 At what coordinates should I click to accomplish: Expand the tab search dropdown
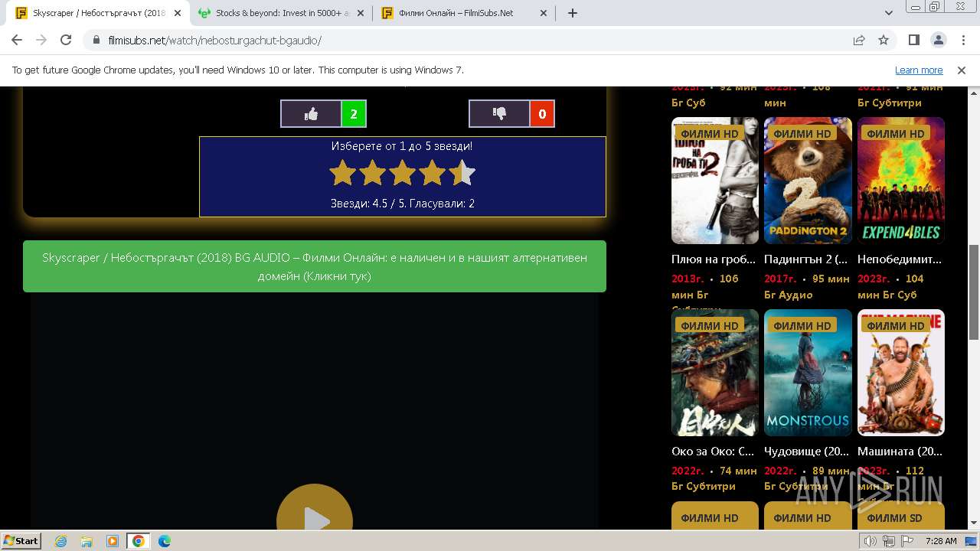(x=889, y=13)
